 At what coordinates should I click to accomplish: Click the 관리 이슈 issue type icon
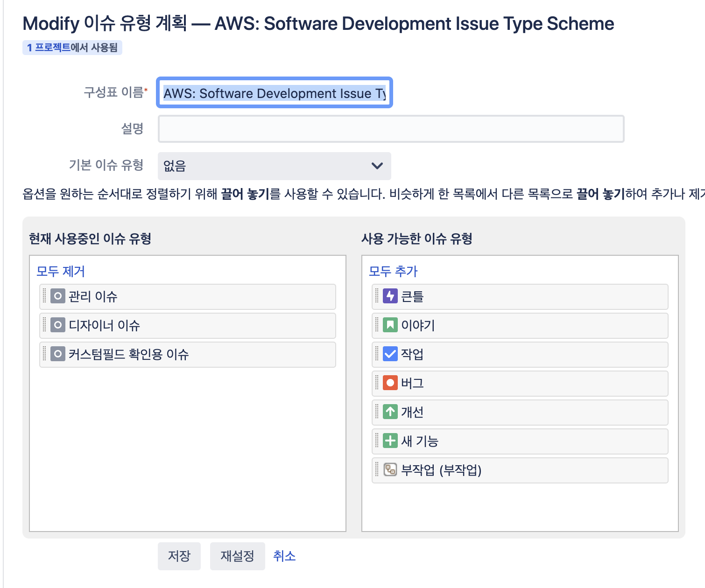(58, 296)
